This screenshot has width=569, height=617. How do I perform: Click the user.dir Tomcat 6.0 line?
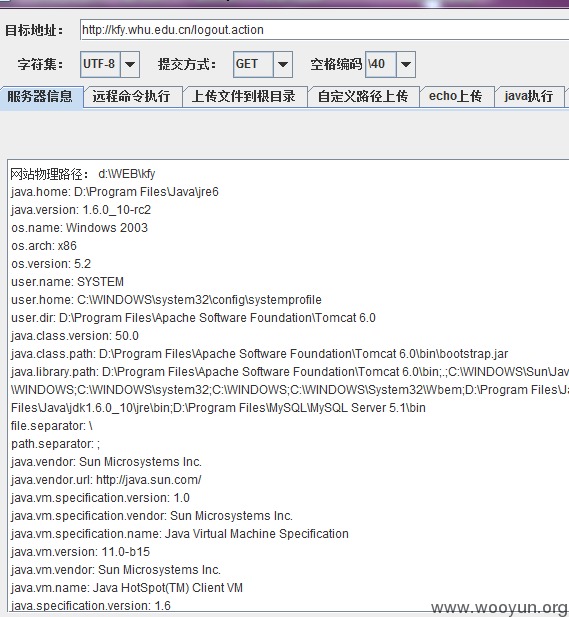[x=193, y=318]
